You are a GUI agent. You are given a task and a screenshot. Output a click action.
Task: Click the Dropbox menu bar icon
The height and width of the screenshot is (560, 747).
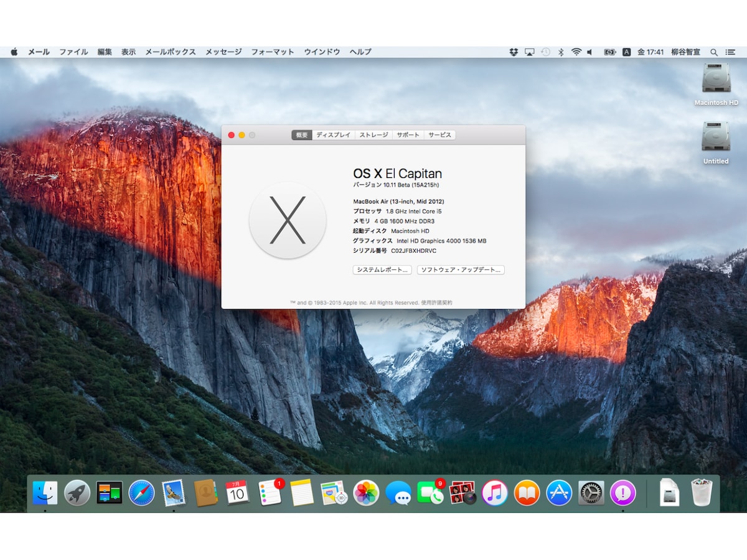(514, 52)
